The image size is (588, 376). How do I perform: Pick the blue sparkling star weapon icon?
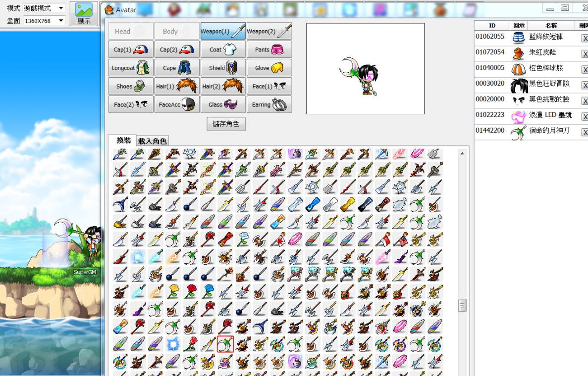pos(172,344)
